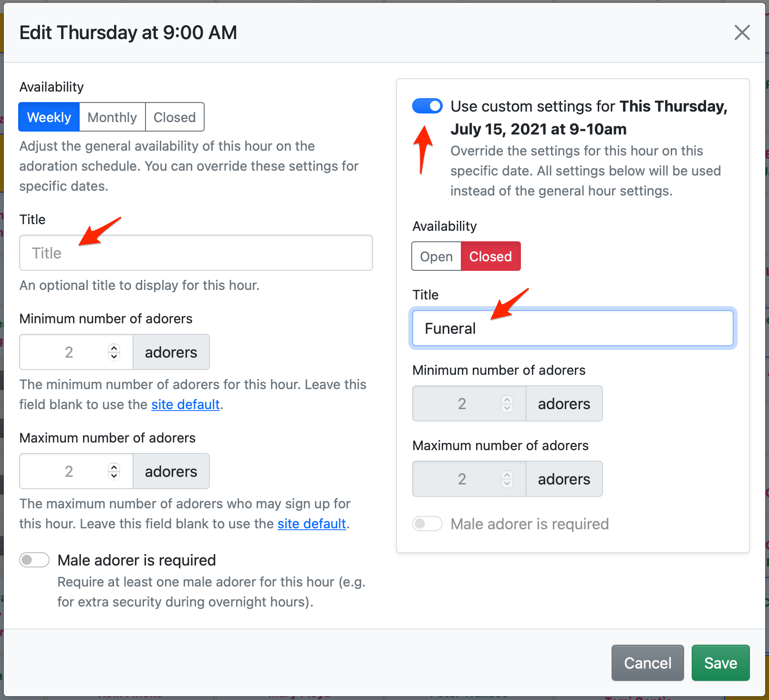Increase maximum adorers with up stepper arrow
This screenshot has width=769, height=700.
click(x=114, y=467)
